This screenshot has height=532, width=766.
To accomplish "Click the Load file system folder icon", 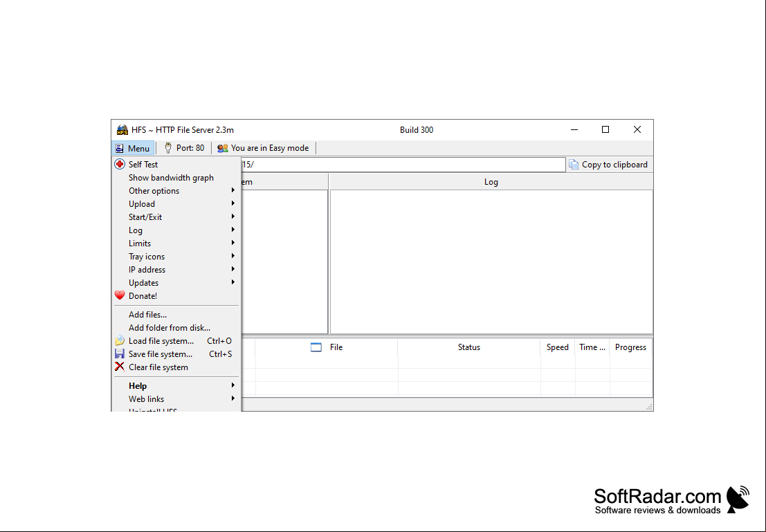I will [120, 340].
